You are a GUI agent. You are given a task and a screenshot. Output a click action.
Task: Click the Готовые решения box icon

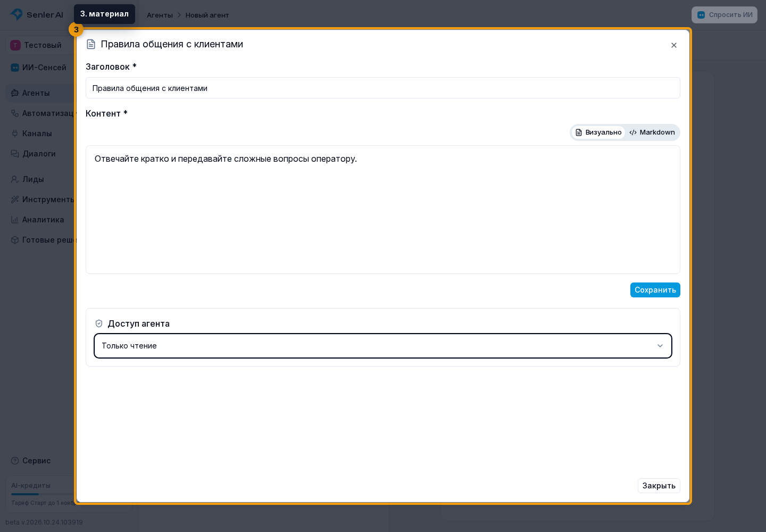[15, 240]
